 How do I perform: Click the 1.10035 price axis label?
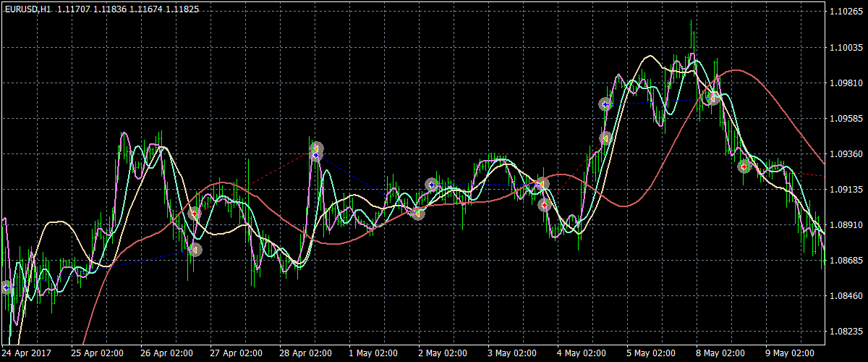846,47
